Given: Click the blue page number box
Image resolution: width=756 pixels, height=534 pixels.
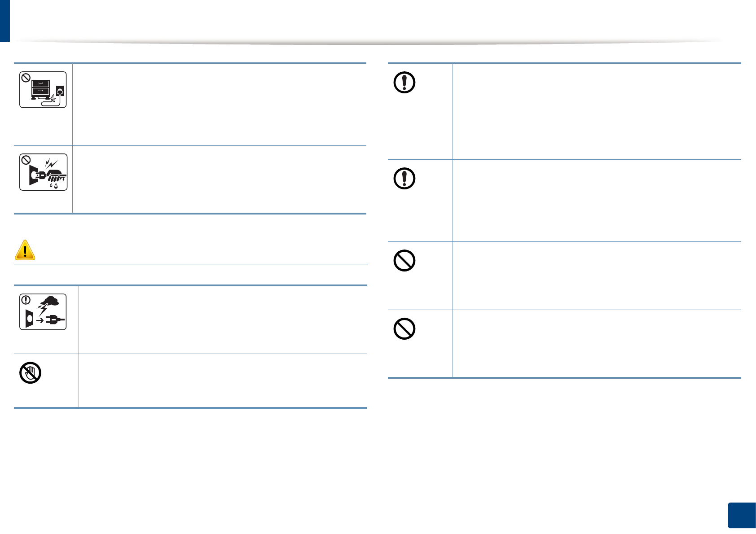Looking at the screenshot, I should click(x=742, y=516).
